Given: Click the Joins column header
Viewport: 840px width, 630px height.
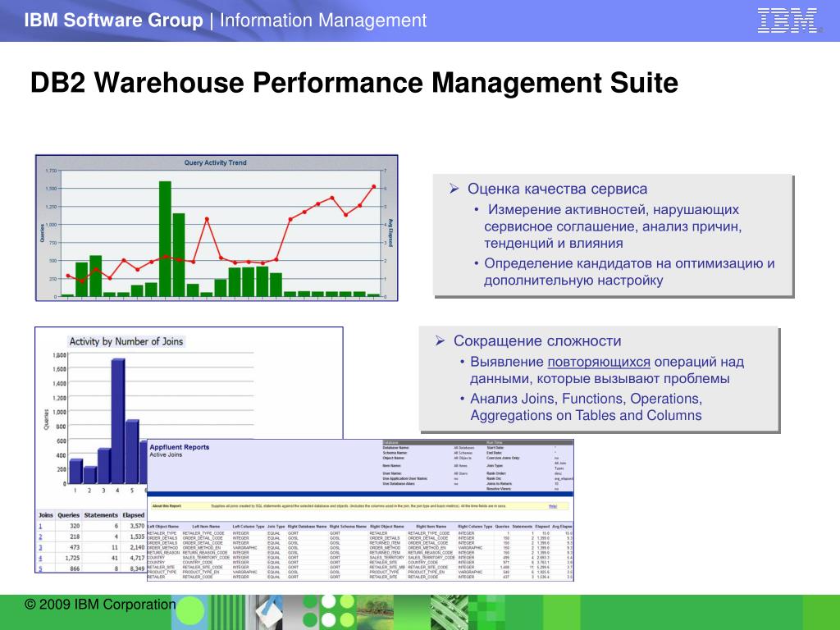Looking at the screenshot, I should pyautogui.click(x=46, y=515).
